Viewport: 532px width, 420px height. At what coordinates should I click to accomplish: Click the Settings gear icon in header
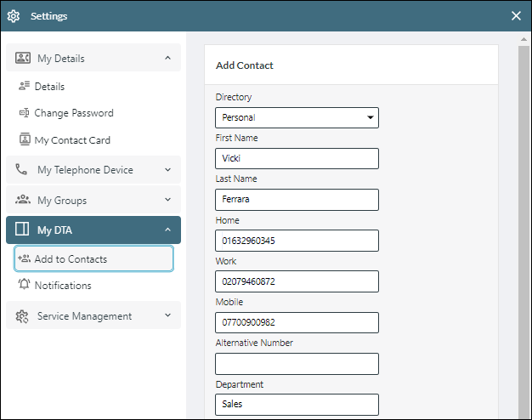click(x=14, y=16)
